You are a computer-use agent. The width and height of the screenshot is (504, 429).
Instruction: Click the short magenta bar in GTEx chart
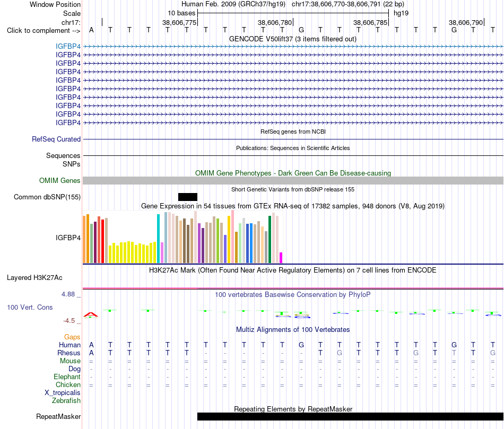click(x=281, y=258)
